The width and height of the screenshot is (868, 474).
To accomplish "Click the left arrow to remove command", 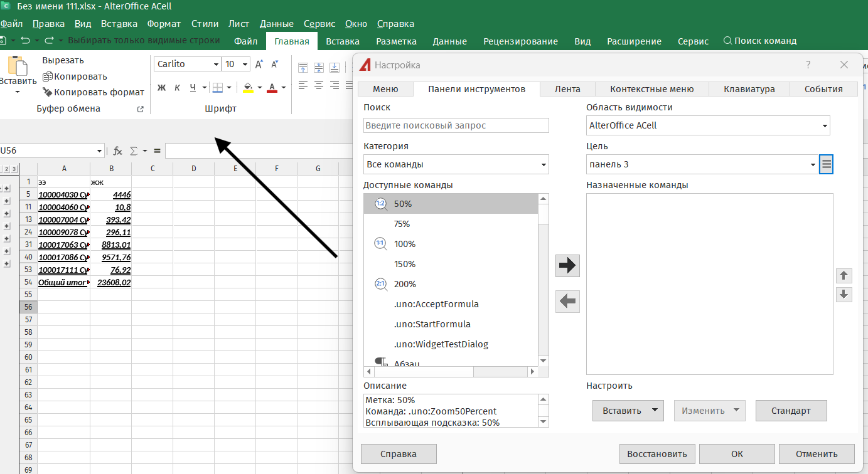I will tap(567, 302).
